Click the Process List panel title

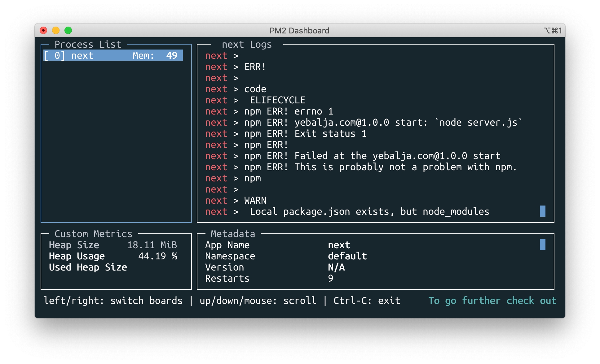point(88,44)
